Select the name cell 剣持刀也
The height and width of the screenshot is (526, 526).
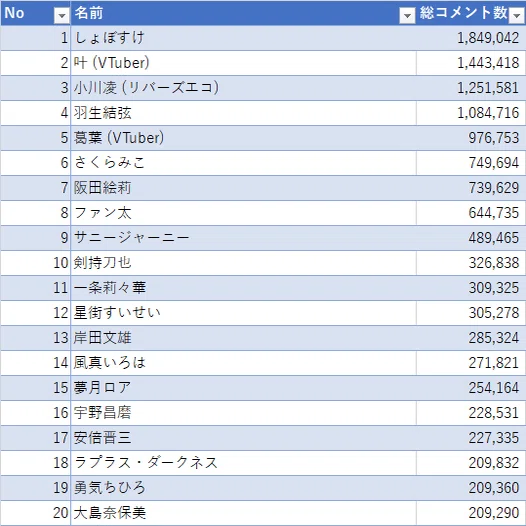(x=244, y=263)
